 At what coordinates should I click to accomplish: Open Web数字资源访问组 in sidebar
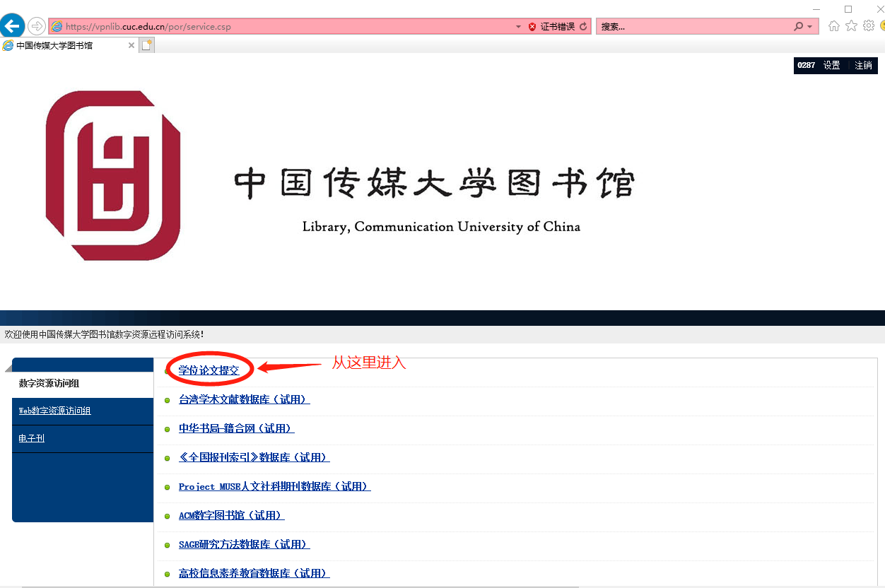(54, 411)
